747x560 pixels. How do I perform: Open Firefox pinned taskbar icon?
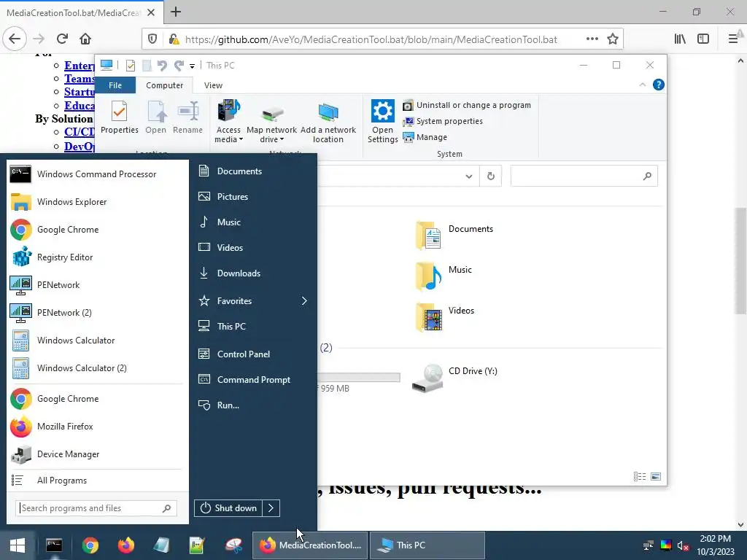click(x=125, y=545)
